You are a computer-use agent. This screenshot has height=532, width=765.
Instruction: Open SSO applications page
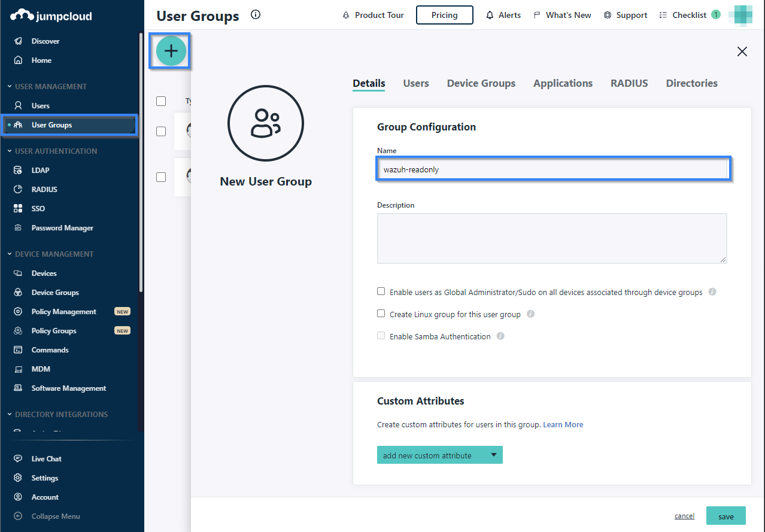point(38,209)
